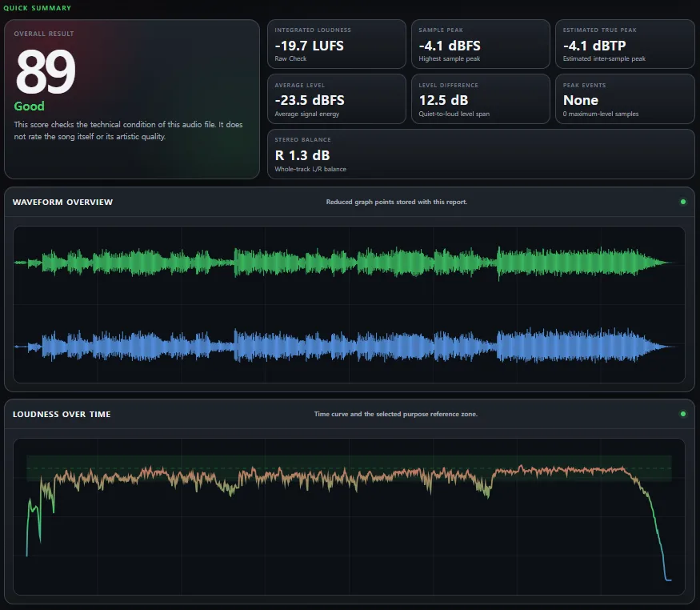Click the Stereo Balance R 1.3 dB value

coord(302,155)
